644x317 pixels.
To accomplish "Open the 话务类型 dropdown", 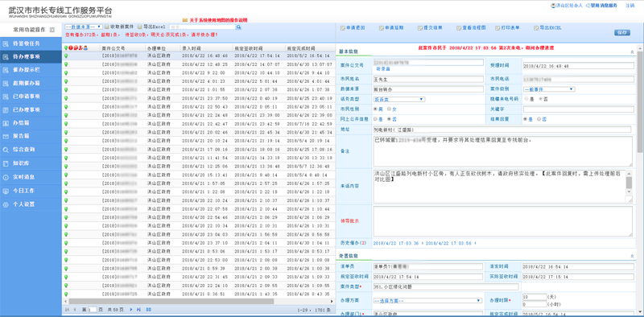I will point(398,100).
